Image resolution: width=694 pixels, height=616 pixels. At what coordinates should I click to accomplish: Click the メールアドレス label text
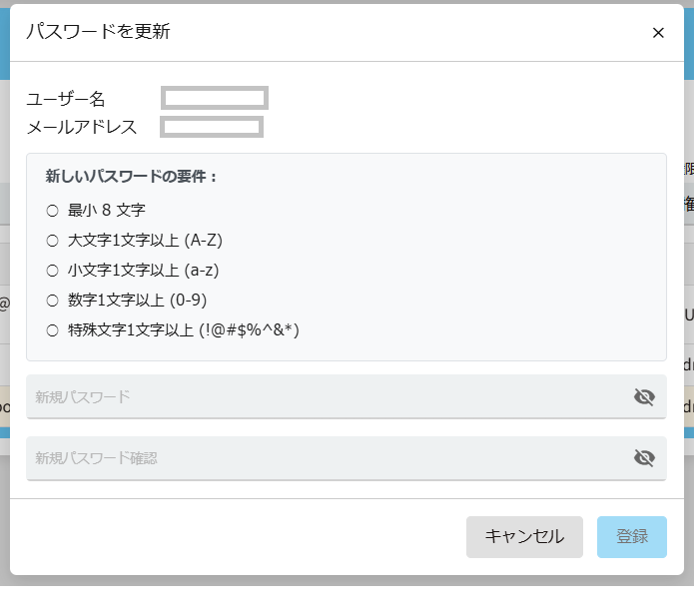[x=82, y=127]
